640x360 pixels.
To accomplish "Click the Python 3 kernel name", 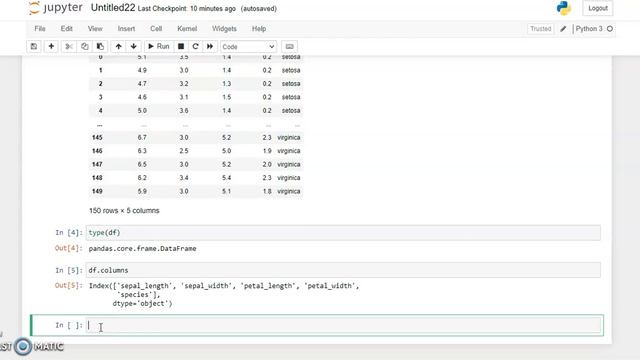I will [x=589, y=29].
